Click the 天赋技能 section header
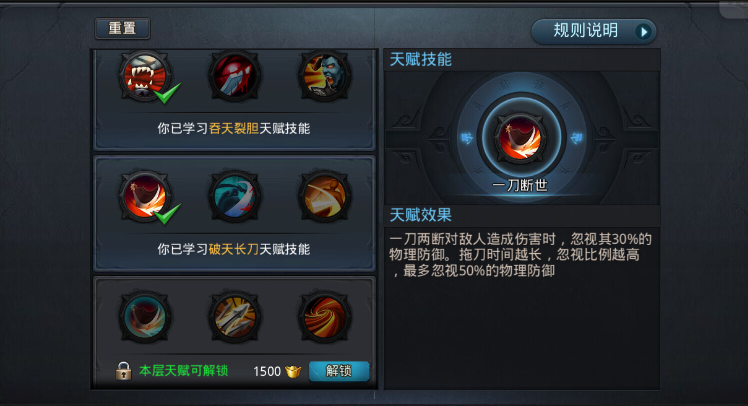748x406 pixels. [x=421, y=60]
